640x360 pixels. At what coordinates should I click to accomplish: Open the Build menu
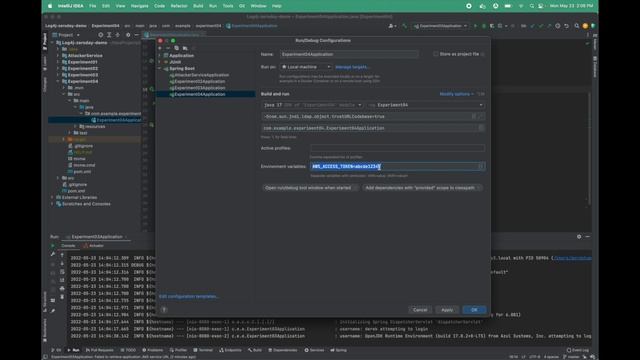[198, 6]
